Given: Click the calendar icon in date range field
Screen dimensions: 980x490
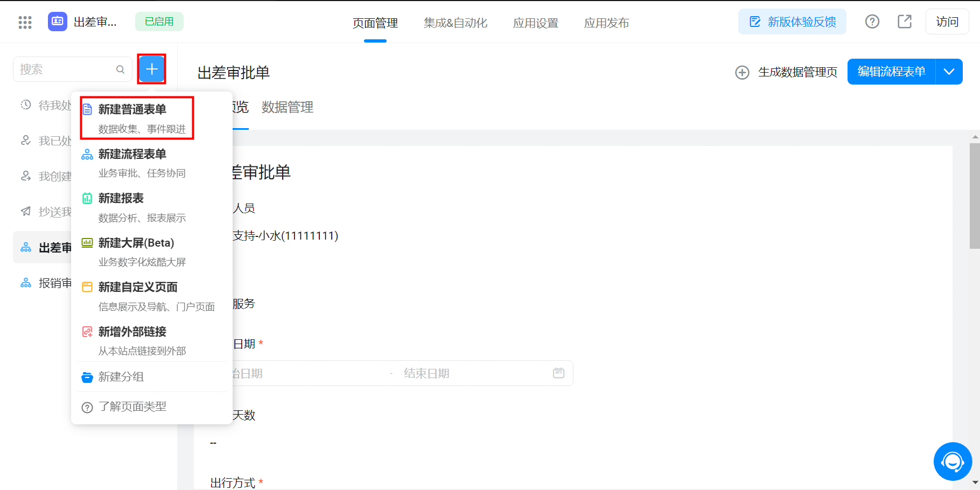Looking at the screenshot, I should (558, 373).
